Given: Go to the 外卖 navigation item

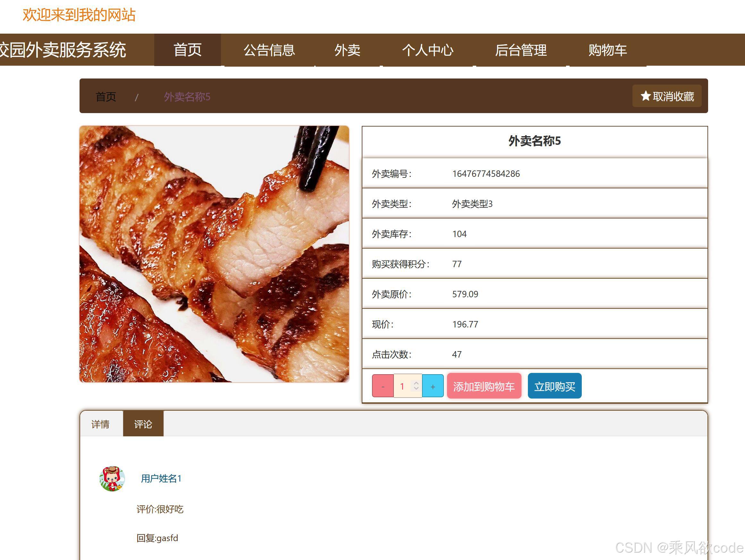Looking at the screenshot, I should 347,50.
